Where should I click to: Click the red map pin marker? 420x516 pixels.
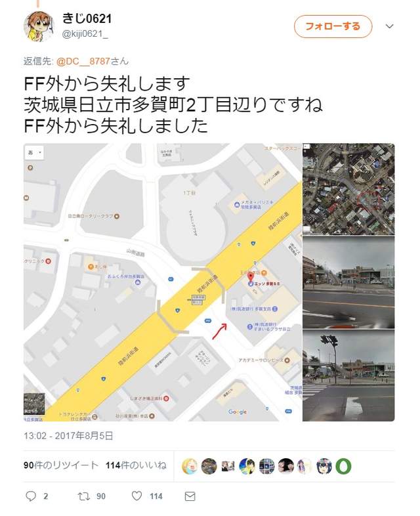click(x=251, y=277)
